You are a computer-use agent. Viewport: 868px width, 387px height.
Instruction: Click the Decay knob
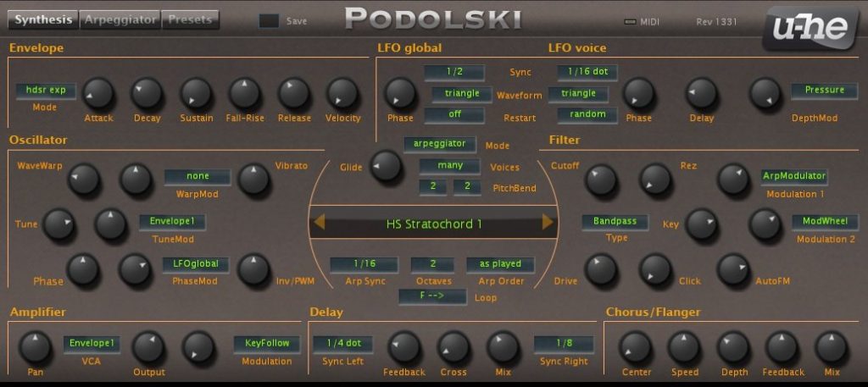147,93
